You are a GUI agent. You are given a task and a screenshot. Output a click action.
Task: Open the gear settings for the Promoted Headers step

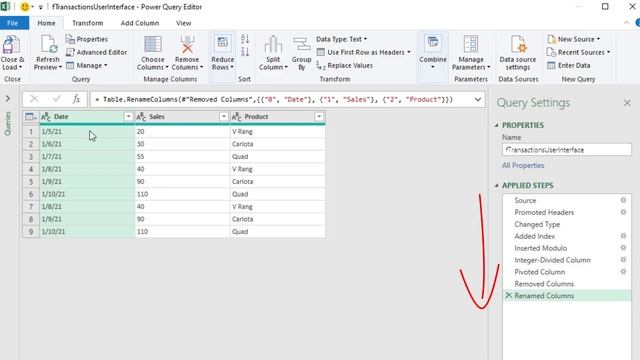point(623,212)
